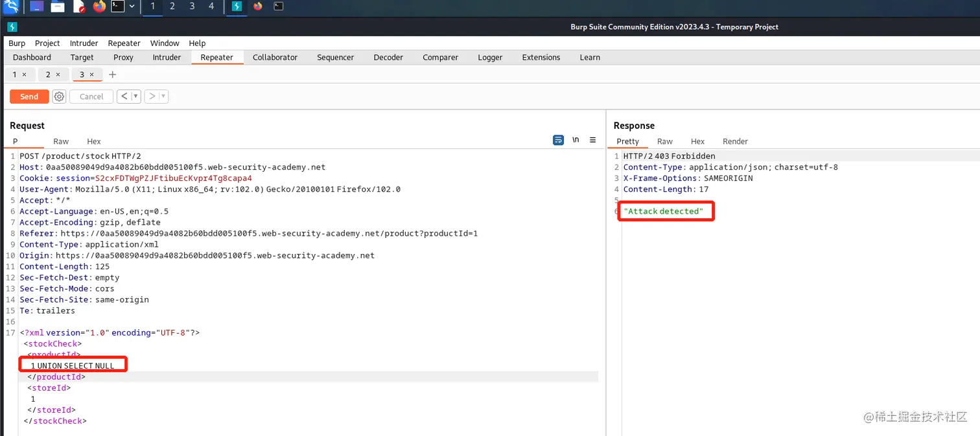Switch to the Target tab
Viewport: 980px width, 436px height.
pos(82,57)
